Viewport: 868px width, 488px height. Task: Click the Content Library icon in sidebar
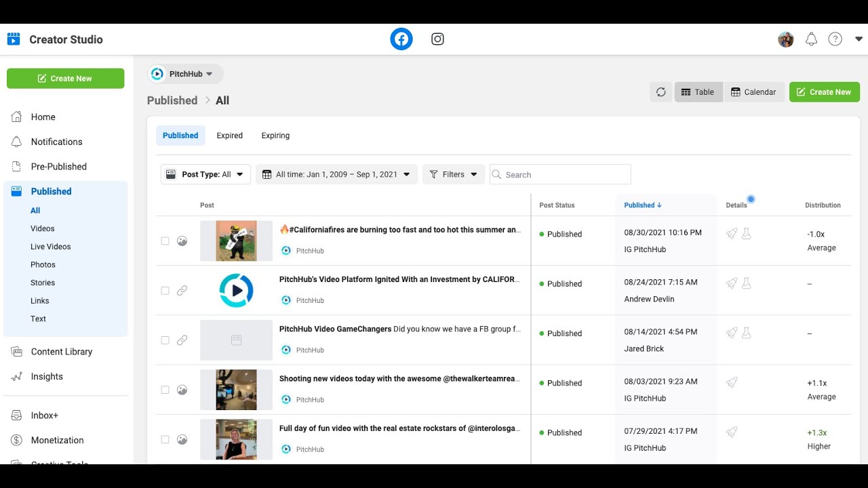pos(17,351)
